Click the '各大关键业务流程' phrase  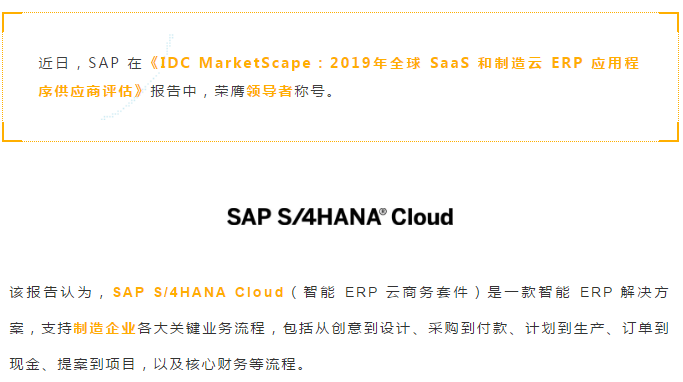coord(201,328)
